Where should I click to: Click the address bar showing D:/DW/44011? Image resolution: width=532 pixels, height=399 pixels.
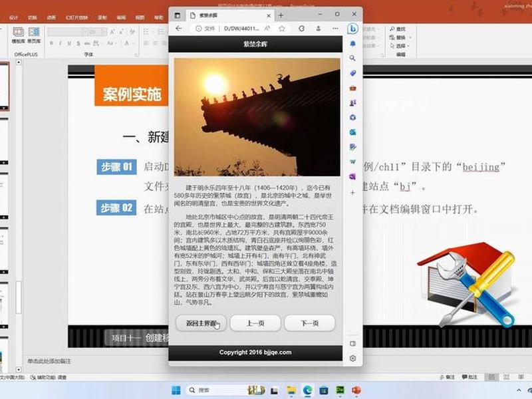[241, 29]
